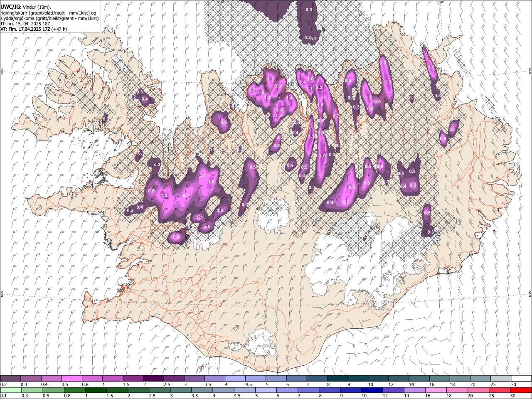This screenshot has height=399, width=532.
Task: Click the "0.1" label under lower legend
Action: [x=3, y=396]
